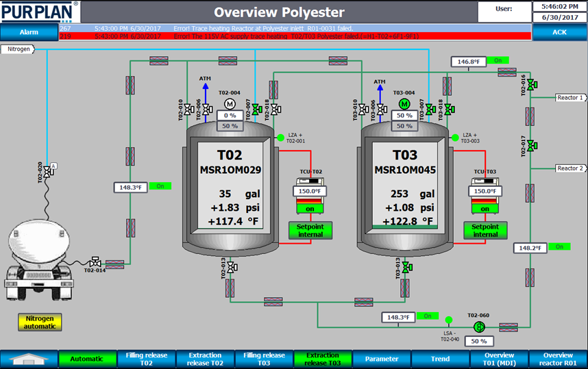Click the home icon in the bottom bar

(x=29, y=359)
